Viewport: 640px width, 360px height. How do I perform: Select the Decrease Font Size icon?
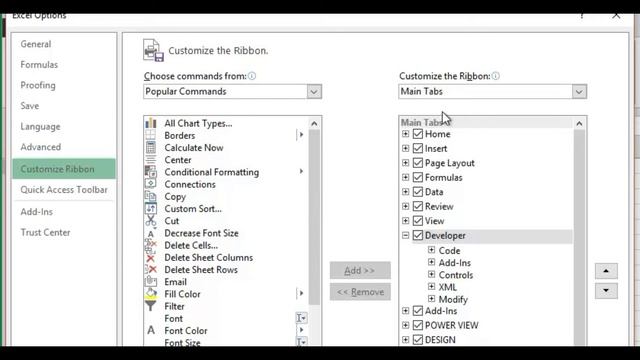(151, 233)
